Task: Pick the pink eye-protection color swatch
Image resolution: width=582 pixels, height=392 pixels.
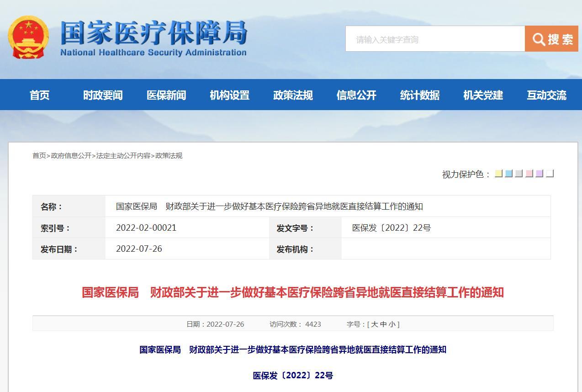Action: [x=529, y=174]
